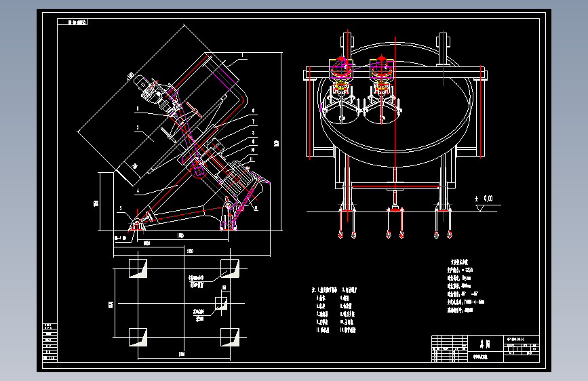Select part callout number 1

(242, 55)
